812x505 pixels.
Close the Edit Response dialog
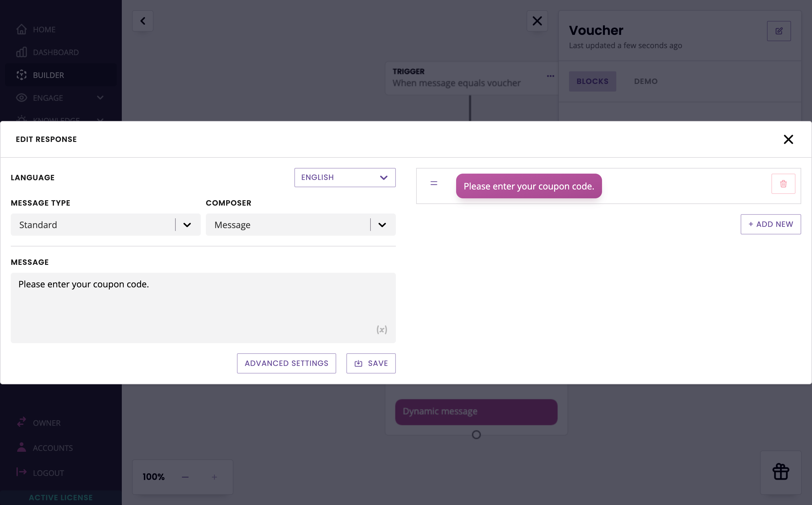788,139
